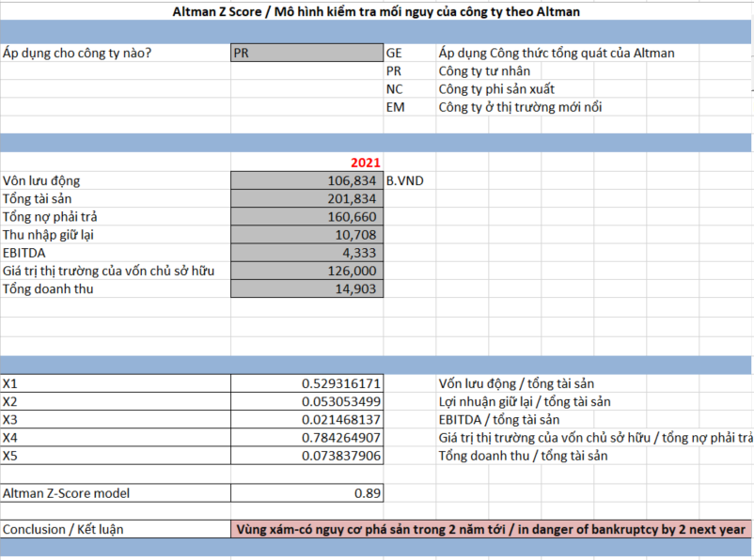
Task: Select the 'Tổng tài sản' label
Action: point(37,199)
